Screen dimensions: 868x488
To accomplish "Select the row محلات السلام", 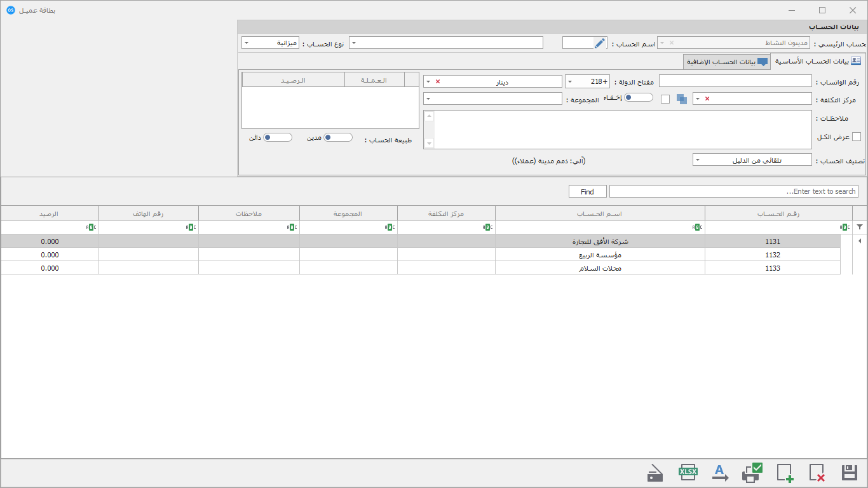I will tap(421, 268).
